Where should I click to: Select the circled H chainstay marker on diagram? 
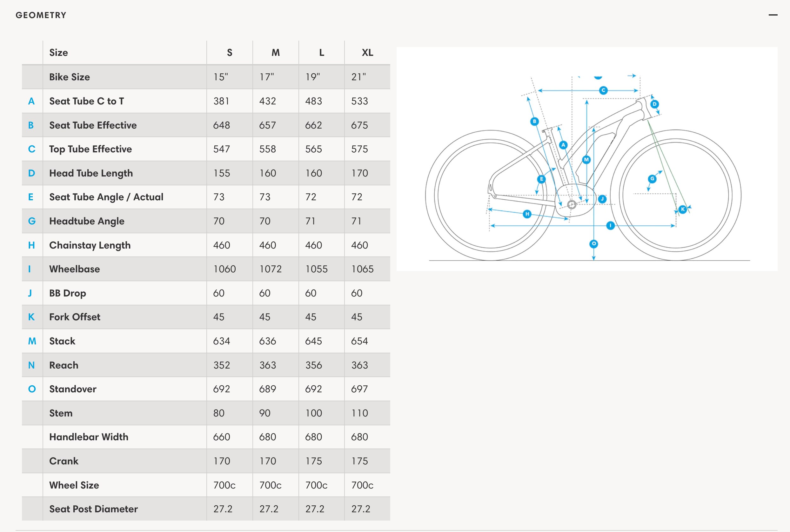tap(527, 214)
